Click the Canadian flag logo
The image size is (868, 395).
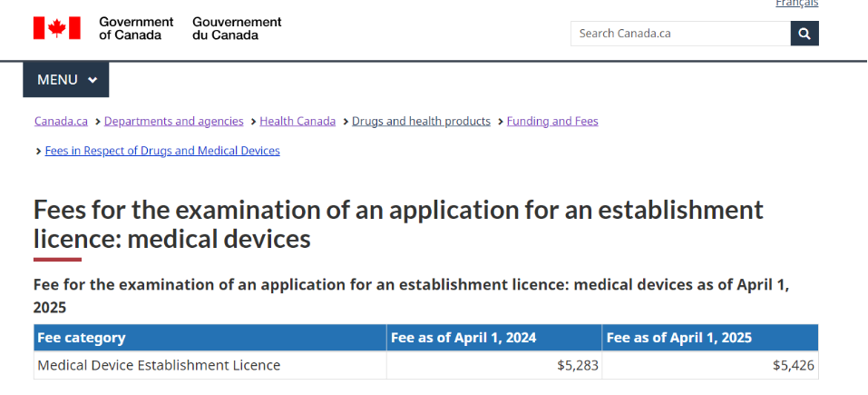tap(57, 28)
